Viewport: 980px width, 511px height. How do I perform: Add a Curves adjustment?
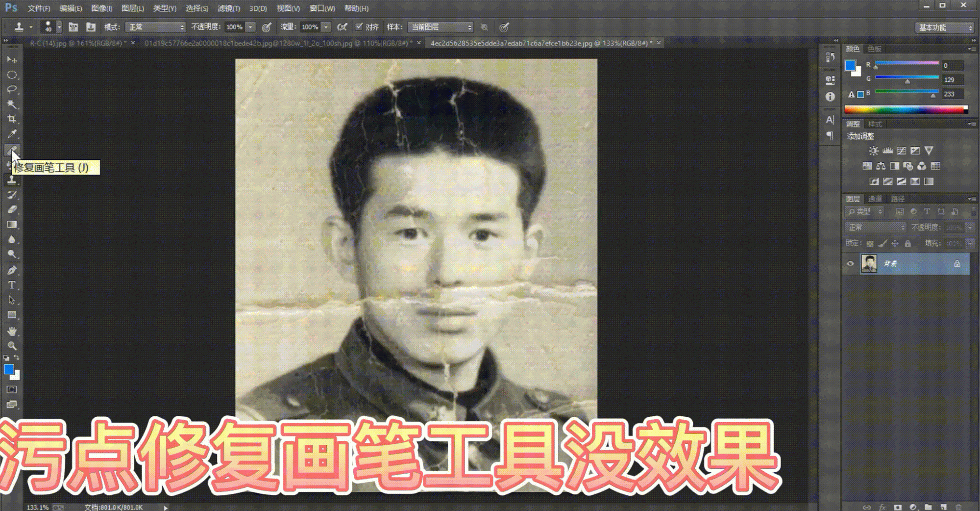(901, 151)
